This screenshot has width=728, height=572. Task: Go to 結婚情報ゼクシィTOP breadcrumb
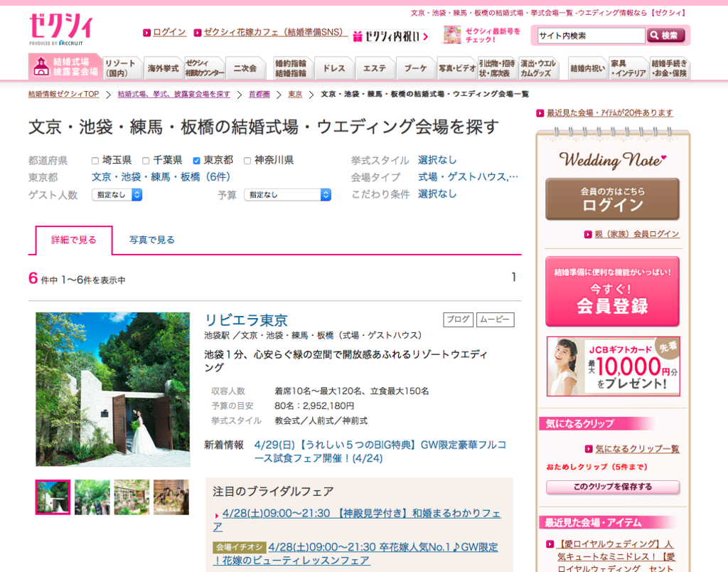point(63,95)
